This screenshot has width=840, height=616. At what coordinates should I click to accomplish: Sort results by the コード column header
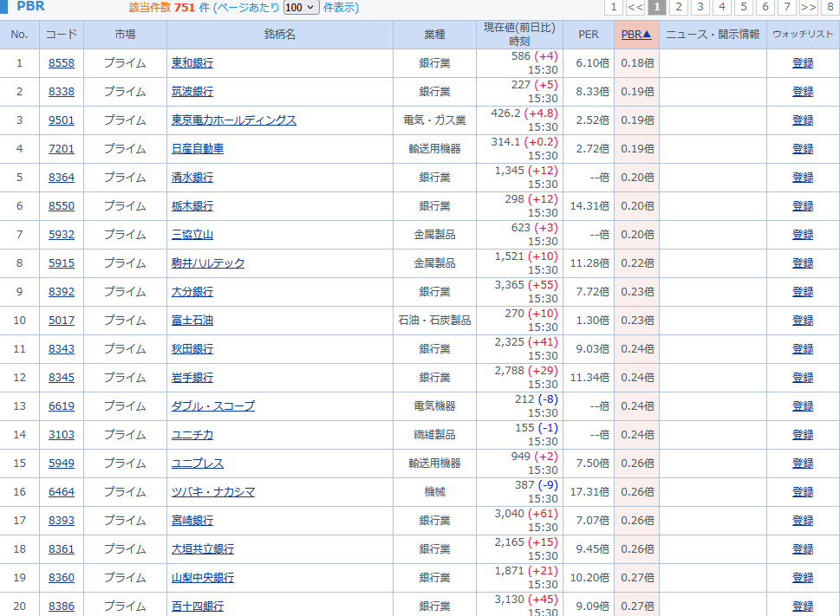coord(61,35)
